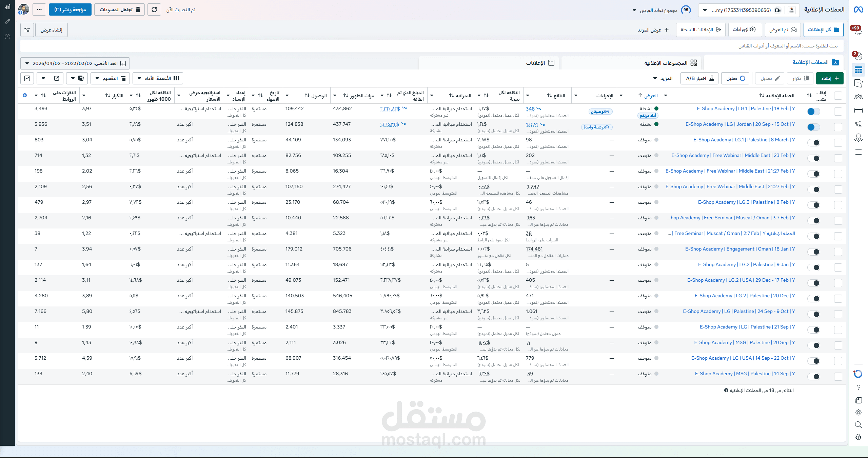The image size is (868, 458).
Task: Open the التقسيم breakdown dropdown
Action: pyautogui.click(x=110, y=78)
